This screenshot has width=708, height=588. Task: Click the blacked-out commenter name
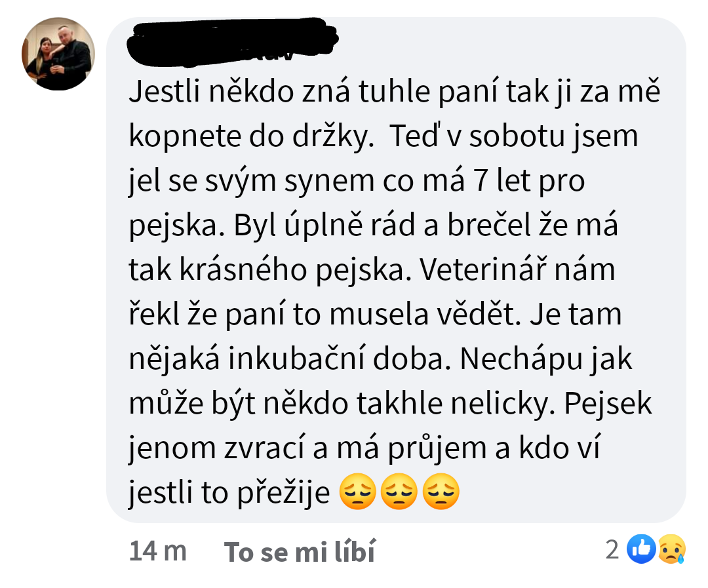point(233,41)
